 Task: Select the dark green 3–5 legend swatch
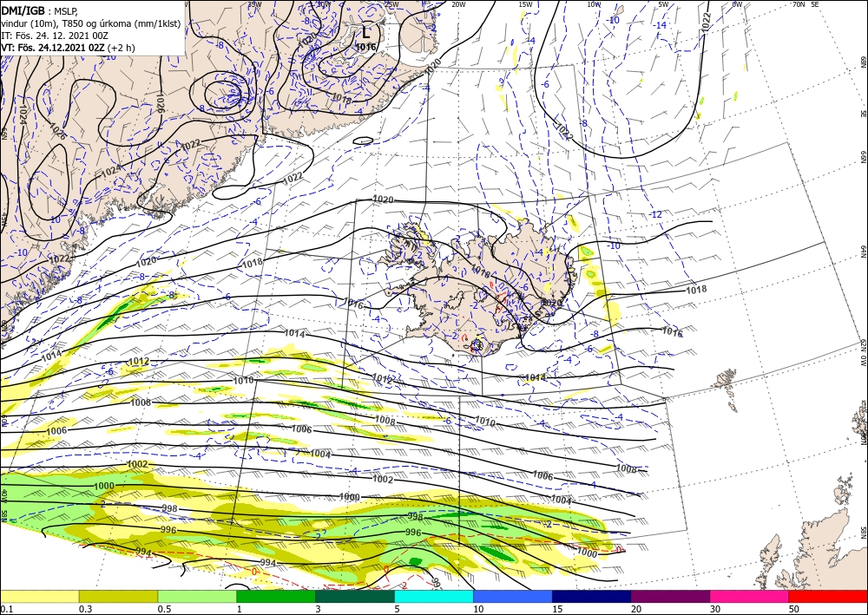click(x=355, y=596)
